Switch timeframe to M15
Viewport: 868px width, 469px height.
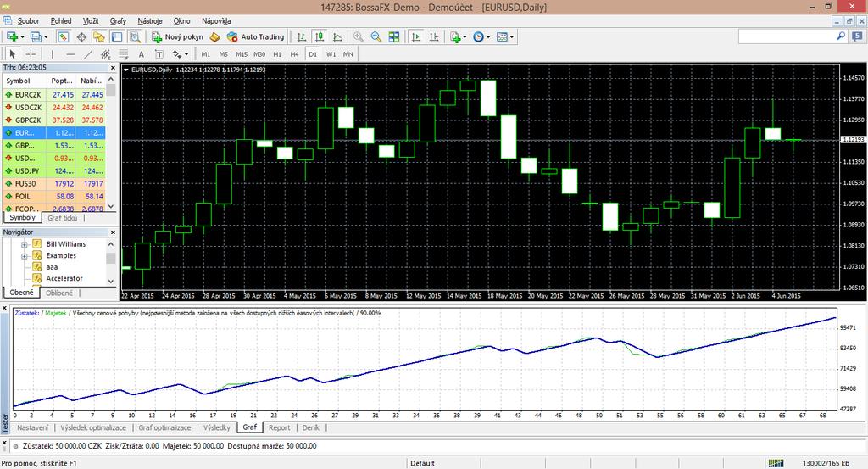[x=242, y=53]
